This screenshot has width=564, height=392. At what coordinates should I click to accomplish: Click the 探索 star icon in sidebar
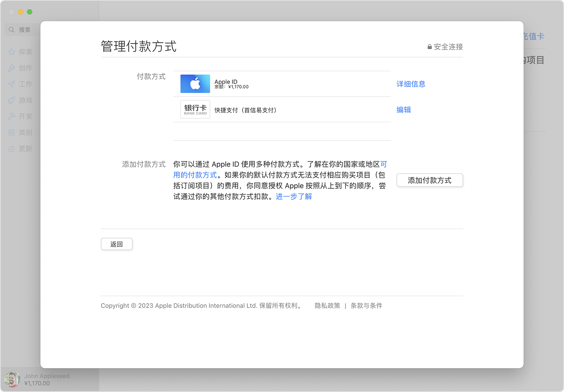coord(11,52)
